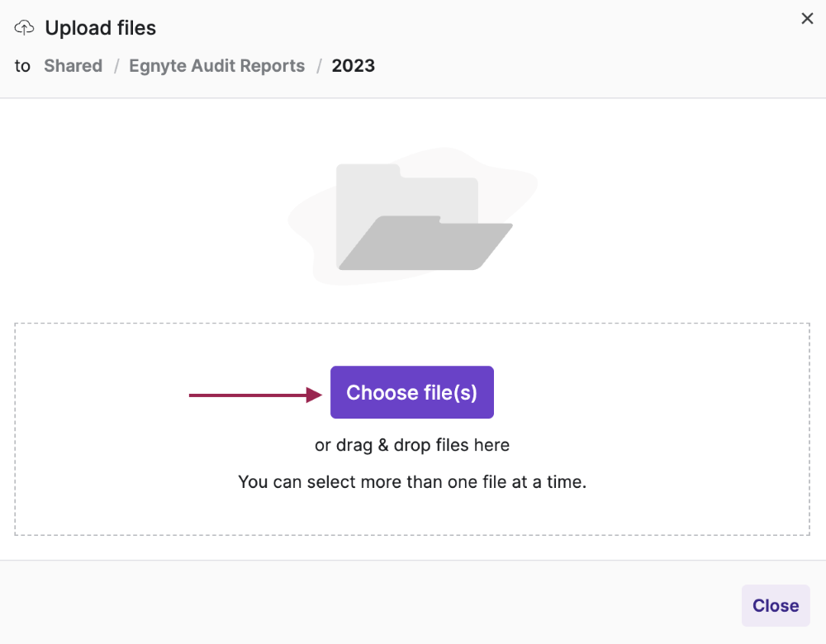Click the "or drag & drop files here" text
Image resolution: width=826 pixels, height=644 pixels.
coord(412,445)
